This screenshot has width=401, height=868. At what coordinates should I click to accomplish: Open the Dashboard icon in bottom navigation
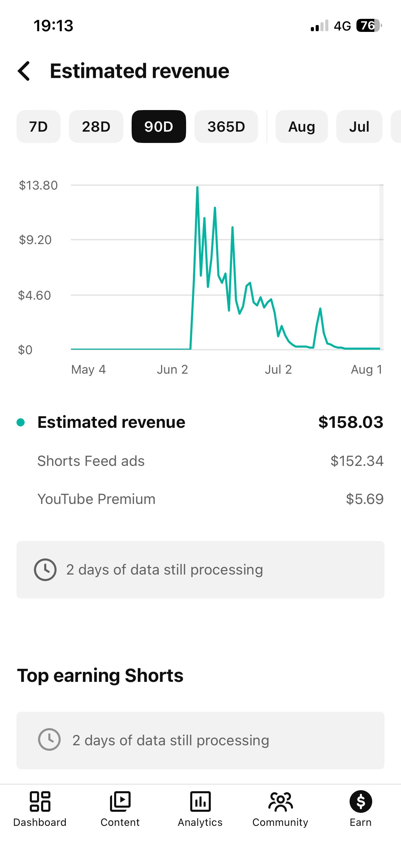(40, 801)
